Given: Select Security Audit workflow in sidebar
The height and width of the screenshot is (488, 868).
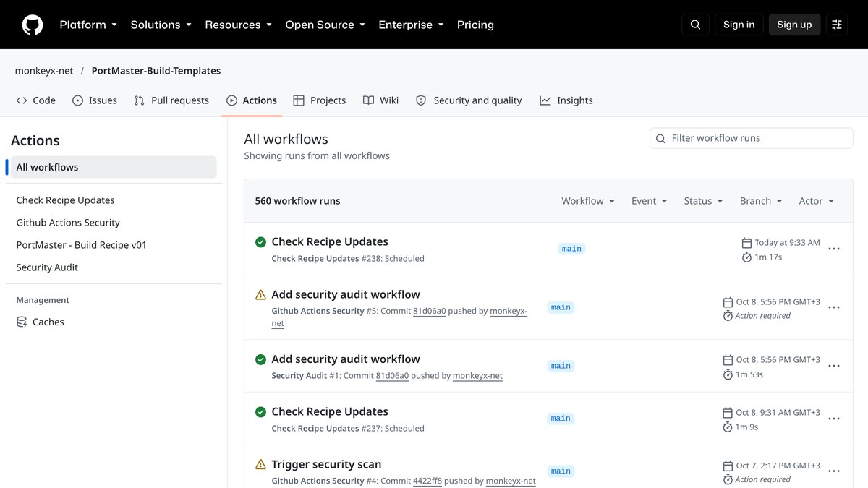Looking at the screenshot, I should [x=114, y=267].
